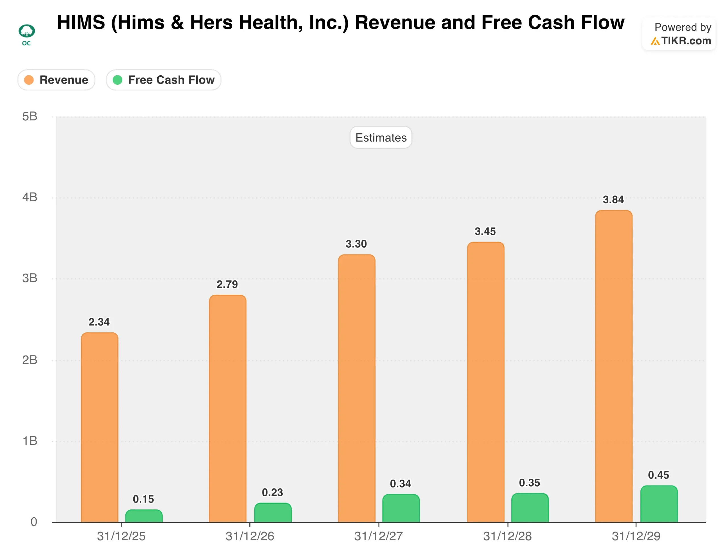Click the TIKR.com orange logo icon

(655, 41)
